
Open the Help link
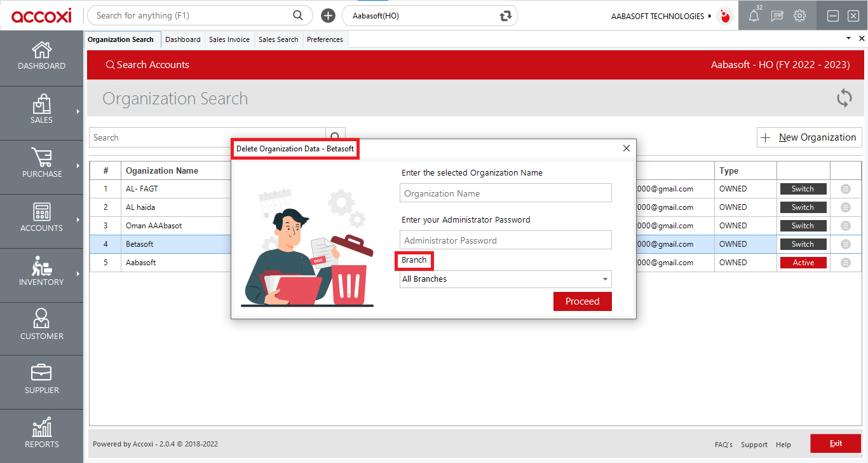[x=783, y=445]
